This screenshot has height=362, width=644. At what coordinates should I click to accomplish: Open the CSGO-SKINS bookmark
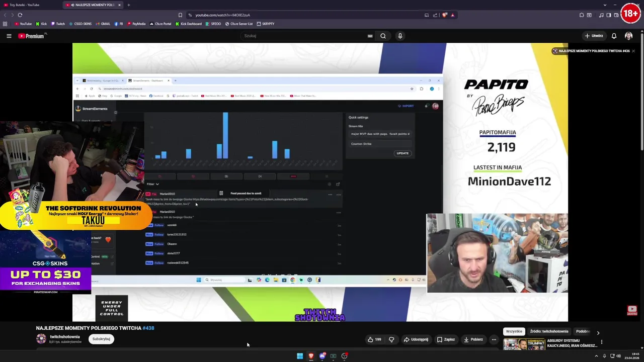[x=80, y=24]
